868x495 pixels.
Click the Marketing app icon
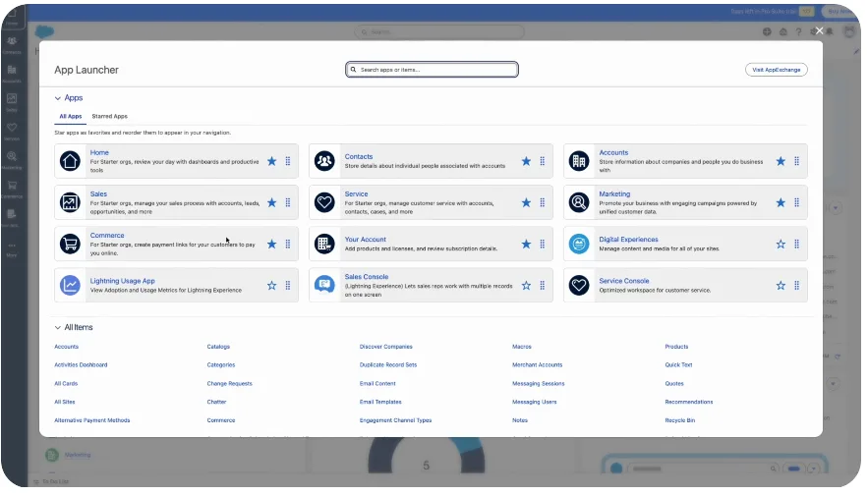(x=579, y=202)
